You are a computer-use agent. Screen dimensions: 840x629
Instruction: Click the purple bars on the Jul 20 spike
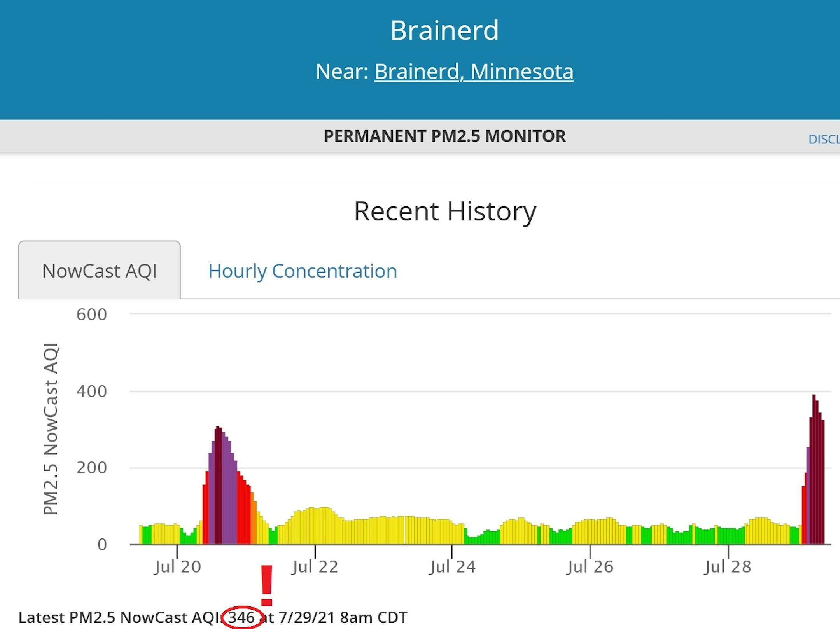pos(229,501)
